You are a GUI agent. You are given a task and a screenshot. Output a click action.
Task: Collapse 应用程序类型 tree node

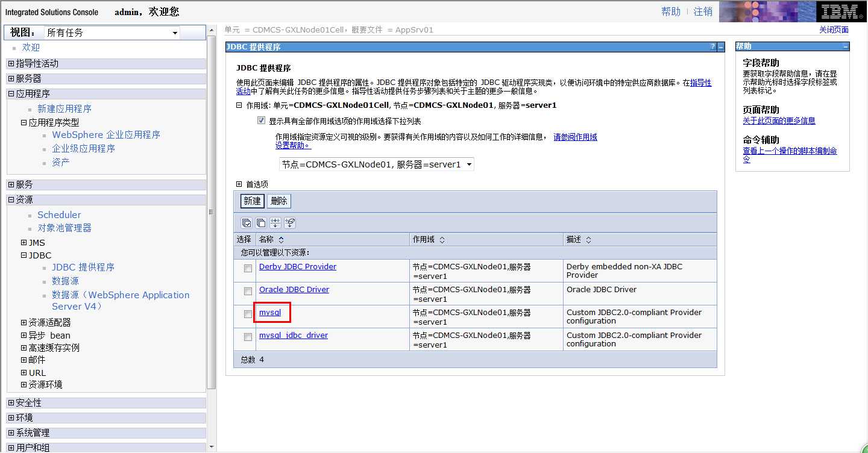coord(24,122)
